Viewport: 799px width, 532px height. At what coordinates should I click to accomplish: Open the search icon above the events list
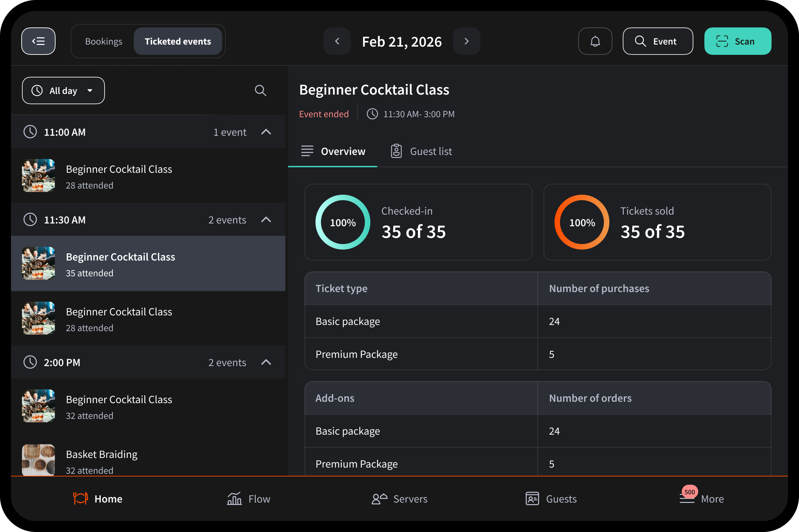point(260,90)
